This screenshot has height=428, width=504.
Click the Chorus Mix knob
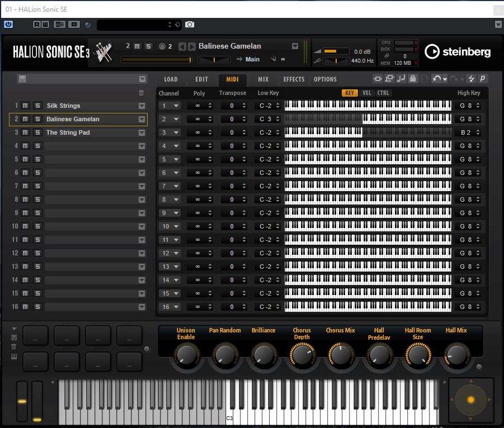pyautogui.click(x=341, y=355)
